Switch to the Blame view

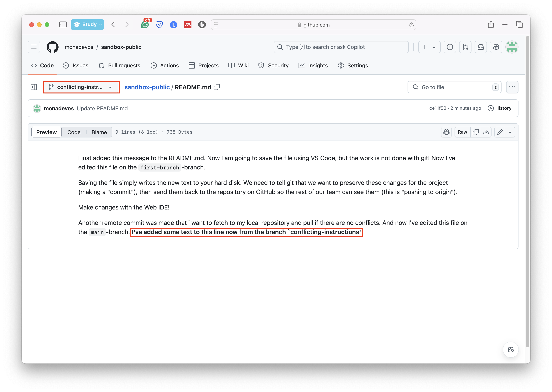tap(99, 132)
